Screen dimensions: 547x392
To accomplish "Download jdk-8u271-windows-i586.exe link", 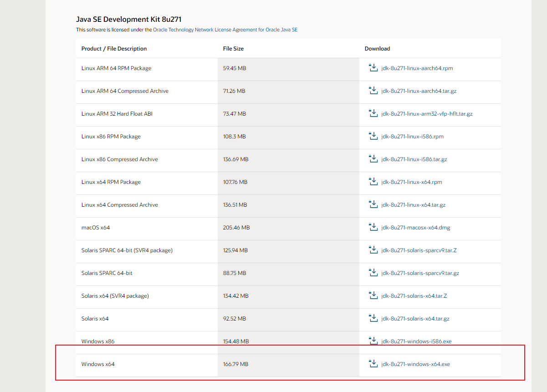I will tap(417, 341).
